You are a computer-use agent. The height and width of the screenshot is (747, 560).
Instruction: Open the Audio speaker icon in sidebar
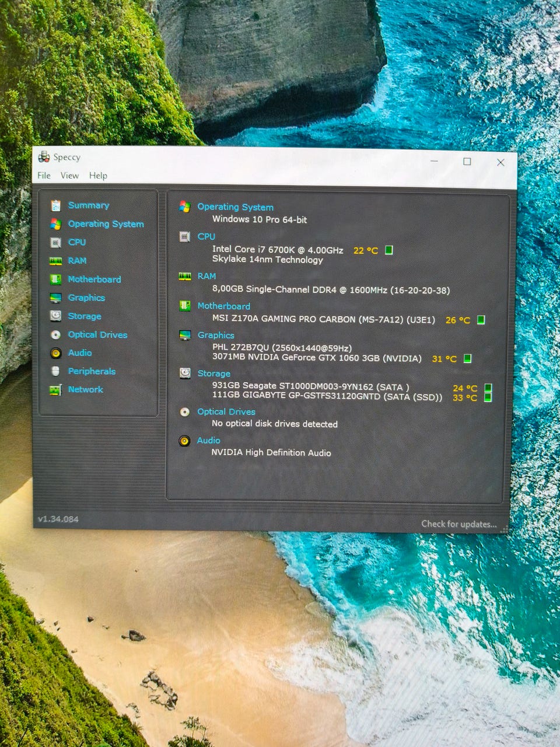pyautogui.click(x=56, y=353)
